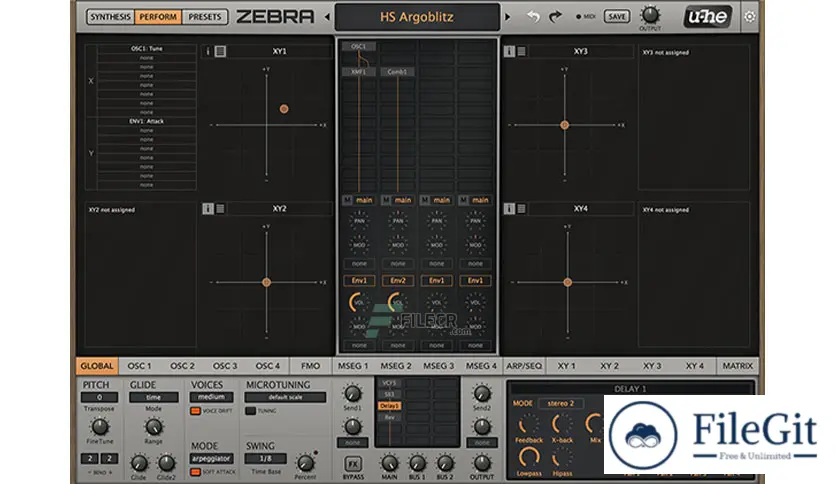Click the HS Argoblitz preset name display
This screenshot has width=836, height=484.
point(417,17)
